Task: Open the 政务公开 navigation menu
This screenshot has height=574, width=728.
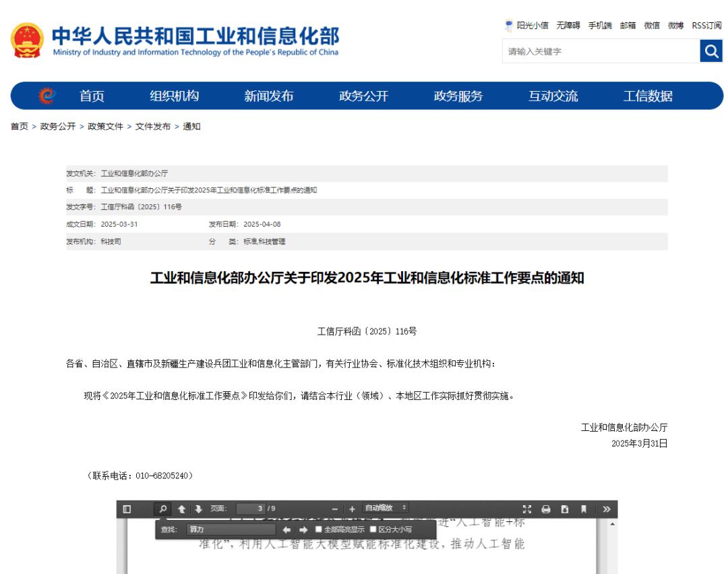Action: pos(364,96)
